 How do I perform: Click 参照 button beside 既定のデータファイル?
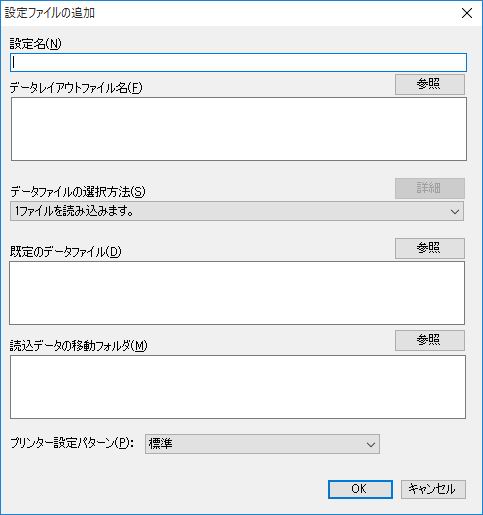pos(430,248)
